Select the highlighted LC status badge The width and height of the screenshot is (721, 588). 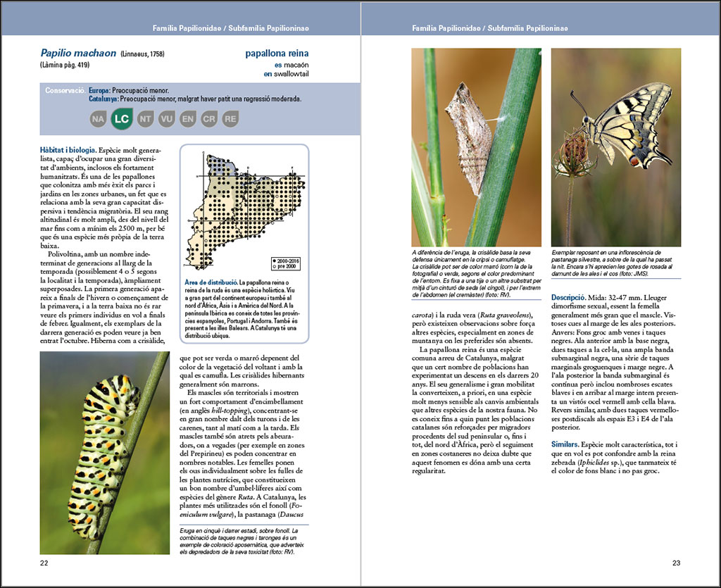[122, 119]
